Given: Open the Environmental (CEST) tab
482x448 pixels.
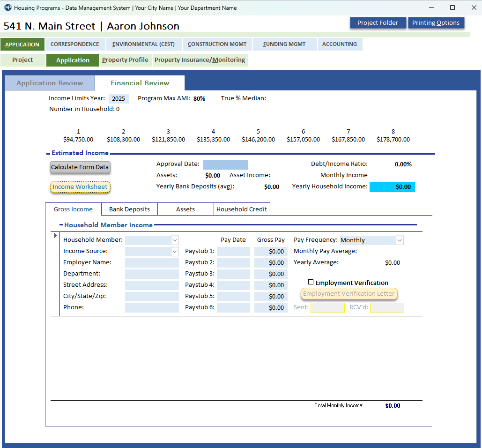Looking at the screenshot, I should 143,44.
